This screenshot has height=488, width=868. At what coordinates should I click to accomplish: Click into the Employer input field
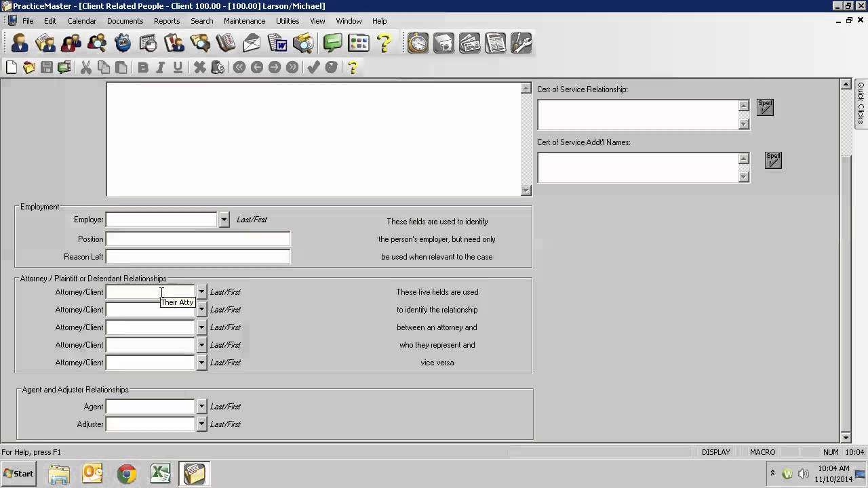(x=162, y=220)
